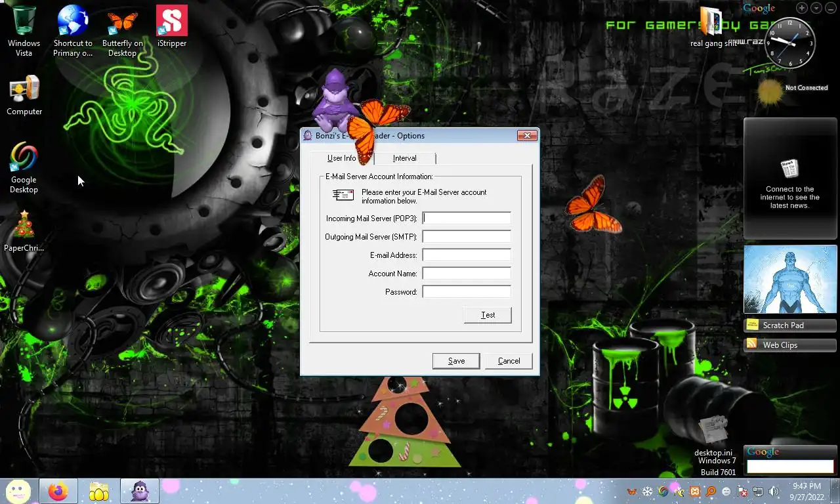Click the Cancel button

pyautogui.click(x=509, y=361)
